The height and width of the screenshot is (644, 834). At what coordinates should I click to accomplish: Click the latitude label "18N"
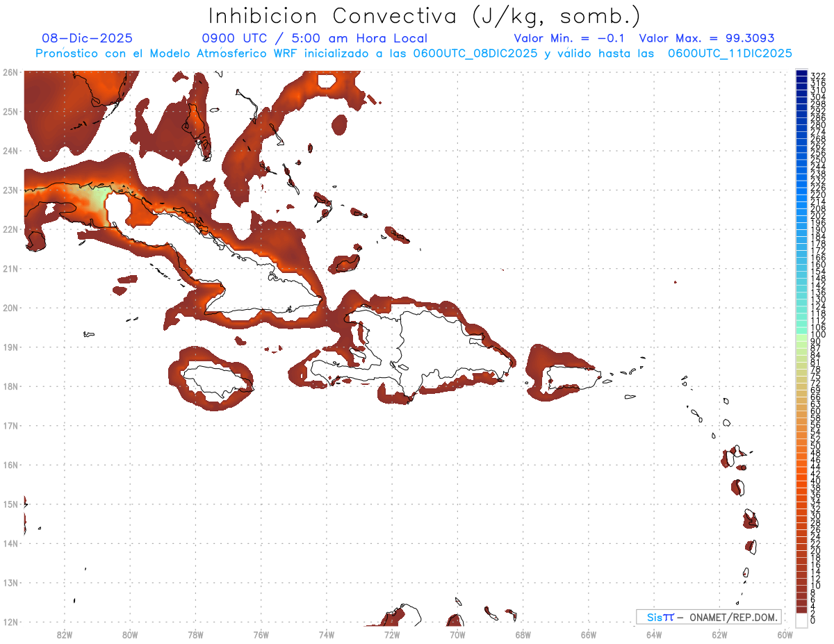pos(10,386)
